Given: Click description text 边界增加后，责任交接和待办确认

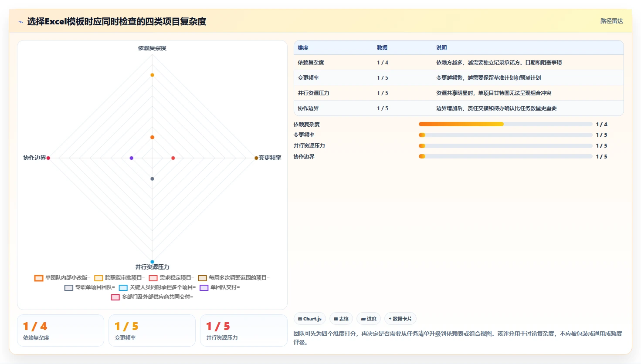Looking at the screenshot, I should pyautogui.click(x=496, y=108).
